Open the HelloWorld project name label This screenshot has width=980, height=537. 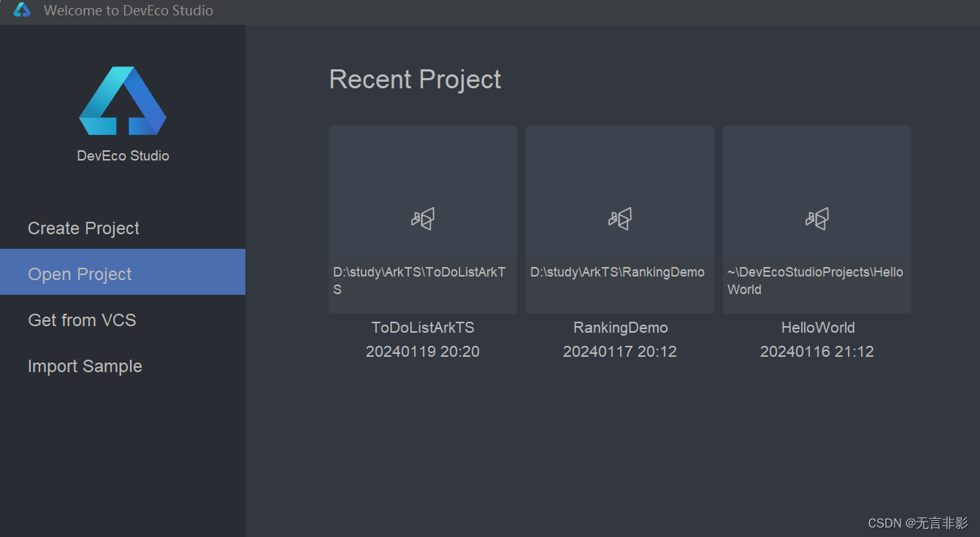pos(818,328)
